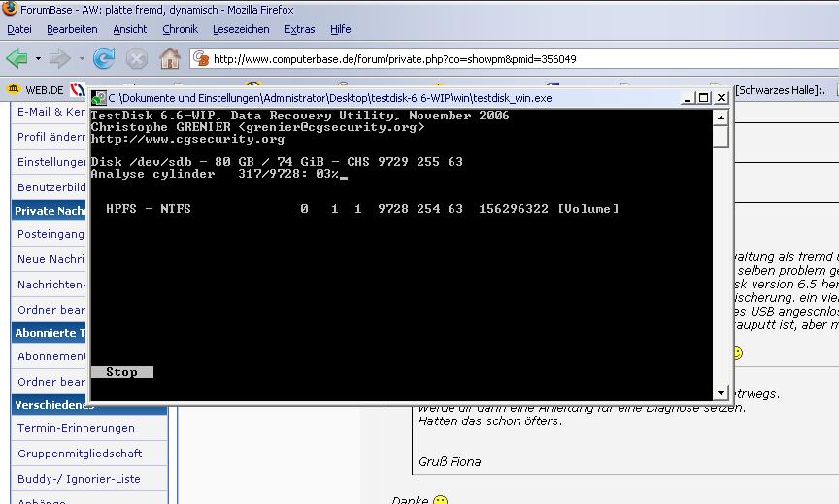
Task: Click the ComputerBase site favicon in address bar
Action: coord(201,58)
